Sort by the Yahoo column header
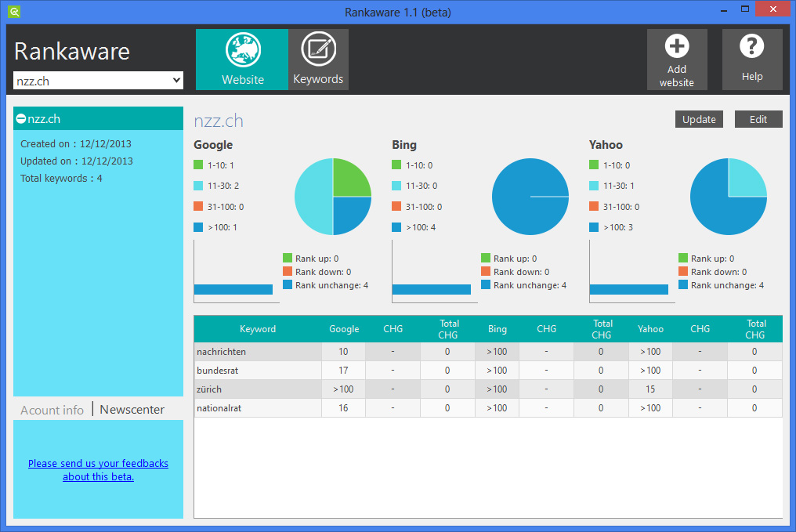Screen dimensions: 796x532 point(650,329)
